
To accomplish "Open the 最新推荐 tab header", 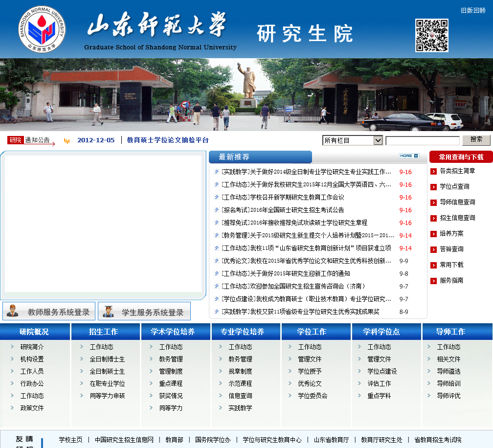I will pos(260,157).
